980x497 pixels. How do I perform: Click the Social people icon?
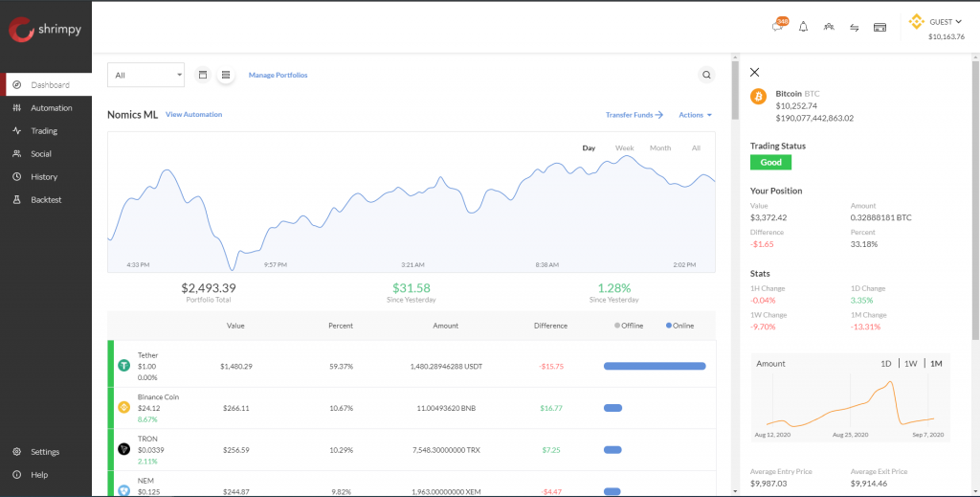tap(17, 154)
